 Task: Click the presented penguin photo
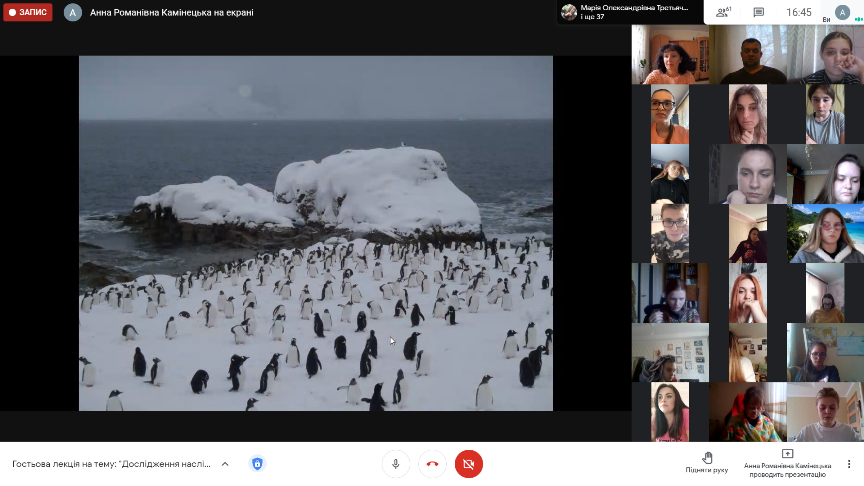315,233
